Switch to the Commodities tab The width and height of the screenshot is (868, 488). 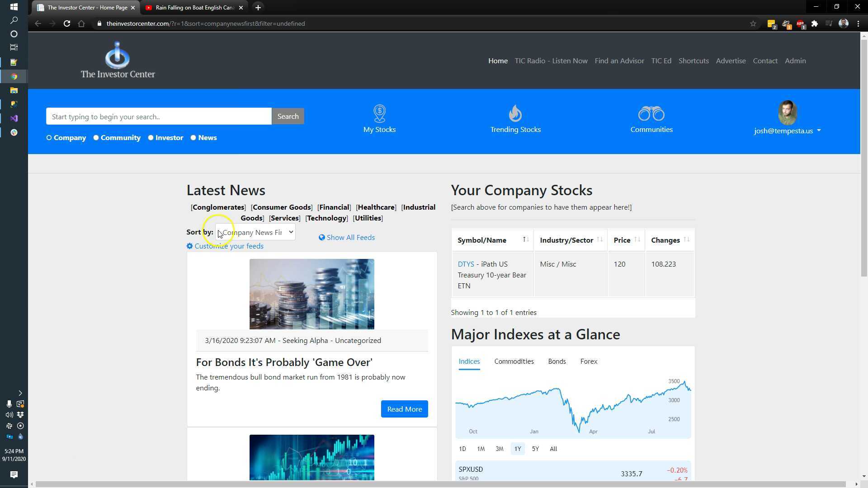coord(514,361)
